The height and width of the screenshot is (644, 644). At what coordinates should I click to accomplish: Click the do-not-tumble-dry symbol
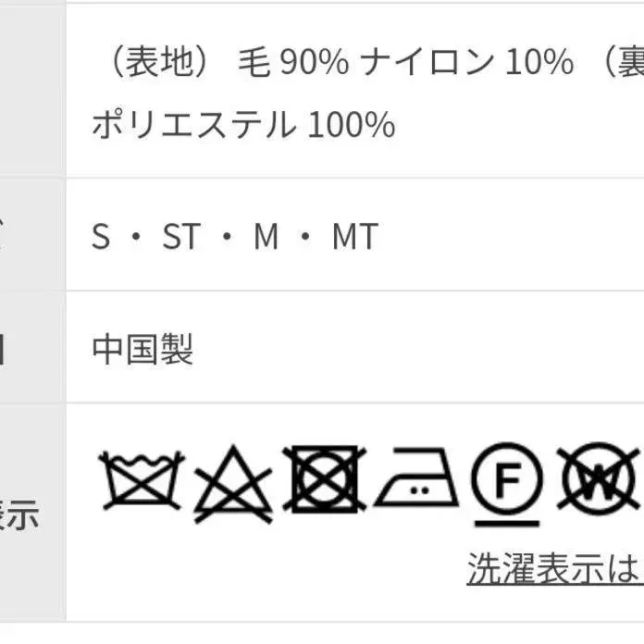(323, 481)
